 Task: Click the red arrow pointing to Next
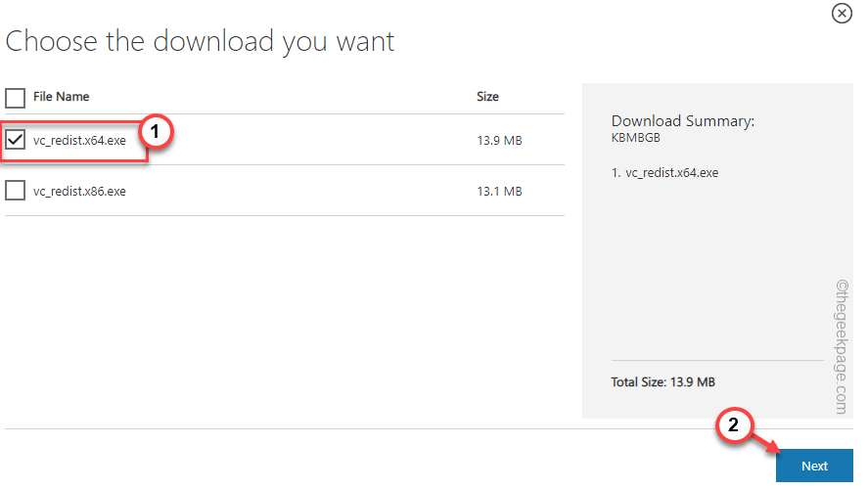tap(767, 443)
